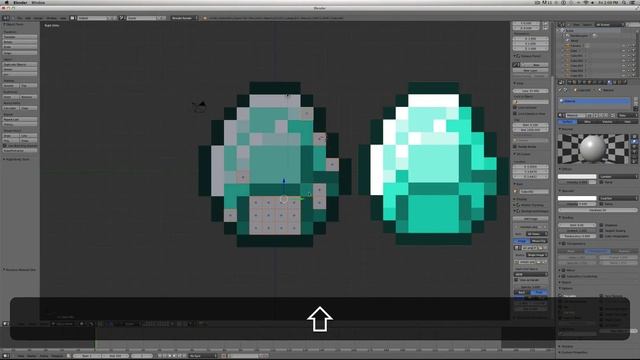Open the Lambert diffuse shader dropdown
Image resolution: width=640 pixels, height=360 pixels.
618,176
